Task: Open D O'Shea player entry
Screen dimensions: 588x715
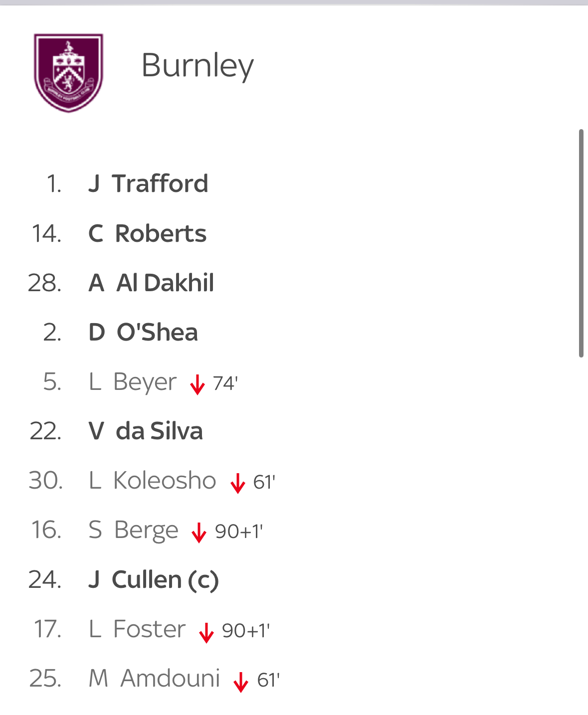Action: tap(143, 332)
